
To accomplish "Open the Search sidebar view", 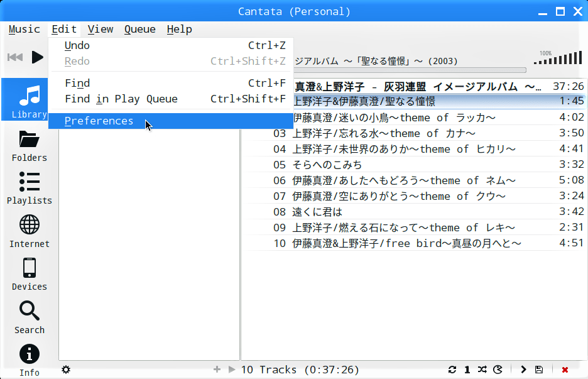I will (x=30, y=317).
